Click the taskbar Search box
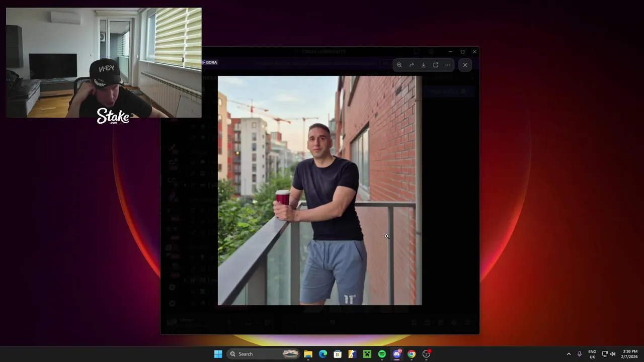This screenshot has width=644, height=362. click(263, 354)
